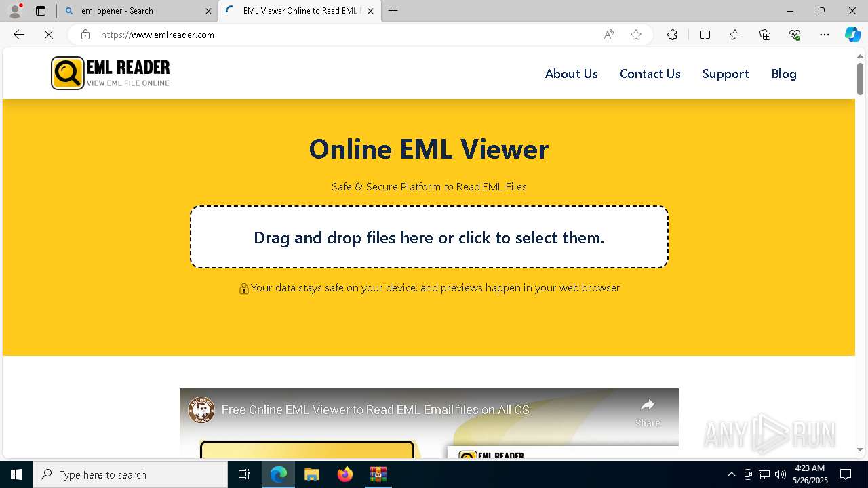Image resolution: width=868 pixels, height=488 pixels.
Task: Visit the Blog page
Action: (784, 74)
